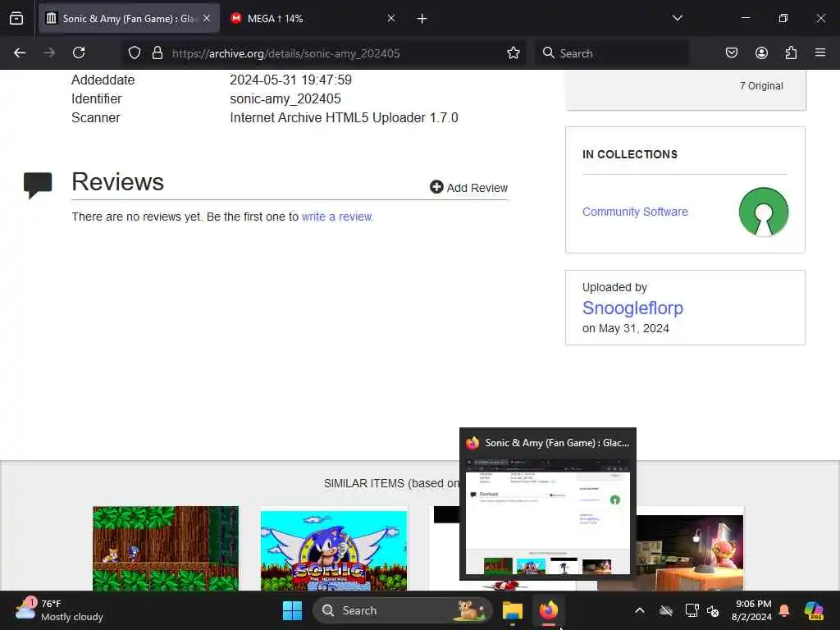Viewport: 840px width, 630px height.
Task: Close the MEGA 14% tab
Action: pos(391,18)
